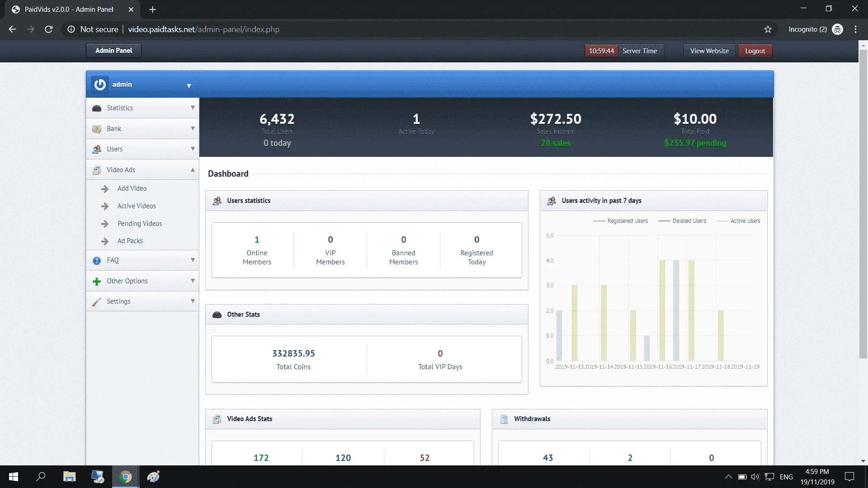Image resolution: width=868 pixels, height=488 pixels.
Task: Click the Users people icon in sidebar
Action: [97, 150]
